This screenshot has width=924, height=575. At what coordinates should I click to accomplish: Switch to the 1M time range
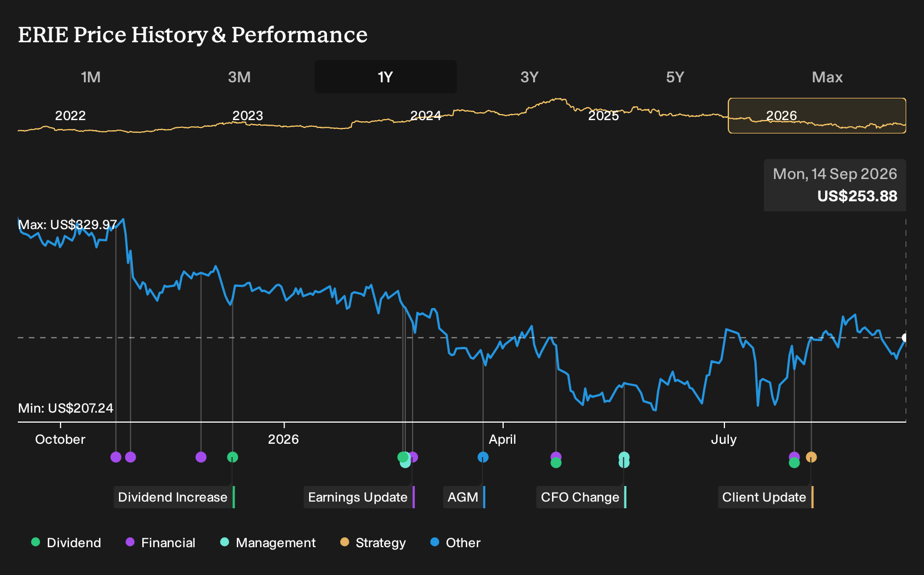[91, 77]
